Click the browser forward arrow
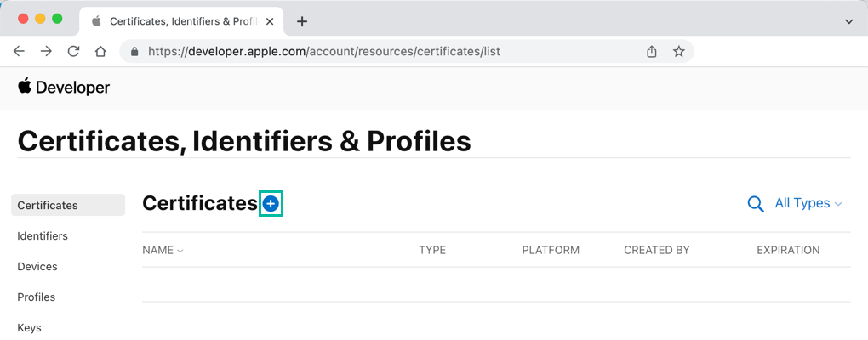The image size is (868, 340). [x=46, y=51]
